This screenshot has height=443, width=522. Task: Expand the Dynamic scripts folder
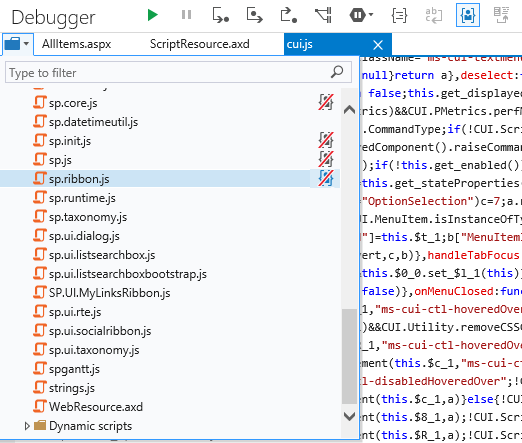tap(27, 426)
